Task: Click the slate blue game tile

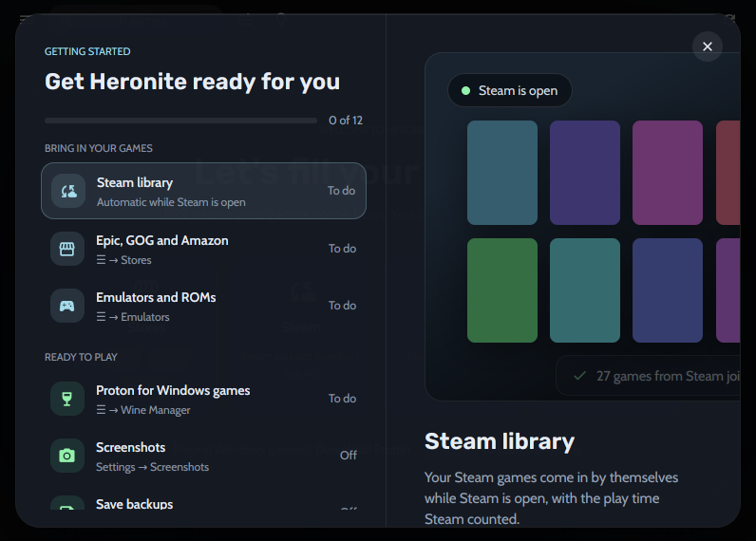Action: (x=502, y=173)
